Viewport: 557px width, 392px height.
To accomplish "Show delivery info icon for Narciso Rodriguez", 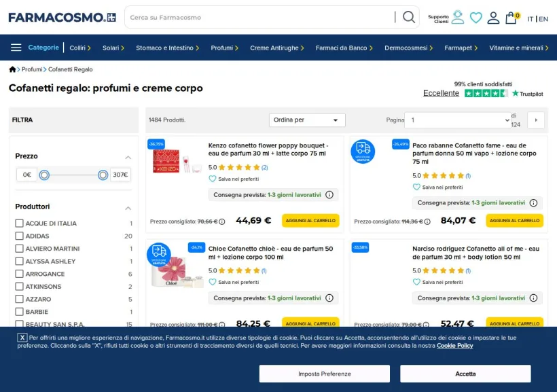I will pyautogui.click(x=533, y=298).
